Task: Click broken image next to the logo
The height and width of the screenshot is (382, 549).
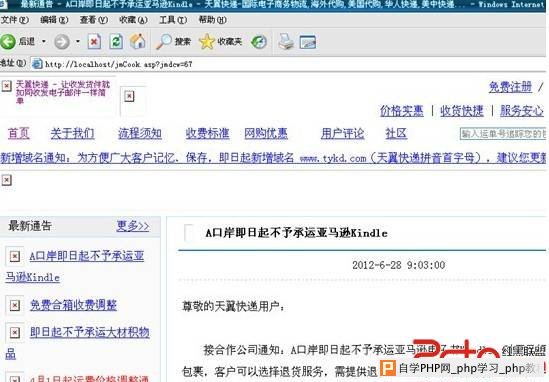Action: pos(130,96)
